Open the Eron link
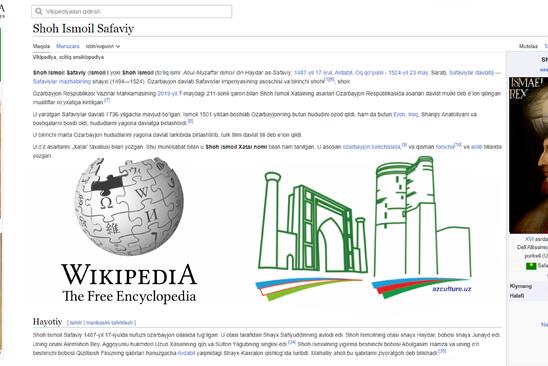This screenshot has width=548, height=366. pyautogui.click(x=399, y=114)
